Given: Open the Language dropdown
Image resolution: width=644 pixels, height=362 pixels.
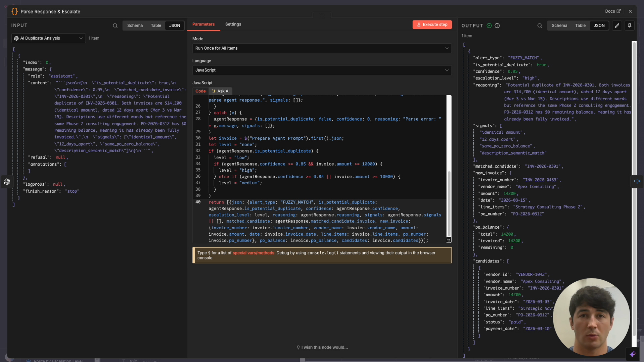Looking at the screenshot, I should click(322, 70).
